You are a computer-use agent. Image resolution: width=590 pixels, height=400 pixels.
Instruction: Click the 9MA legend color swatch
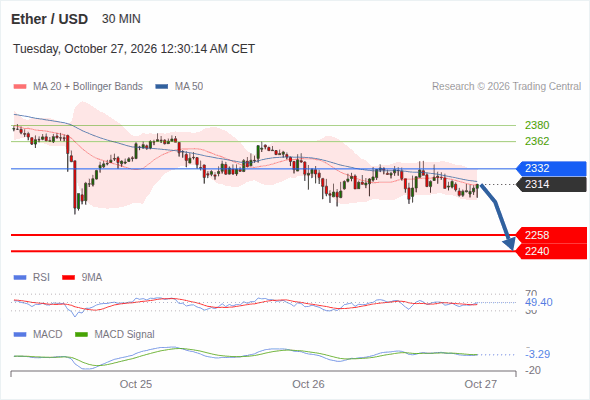point(68,278)
